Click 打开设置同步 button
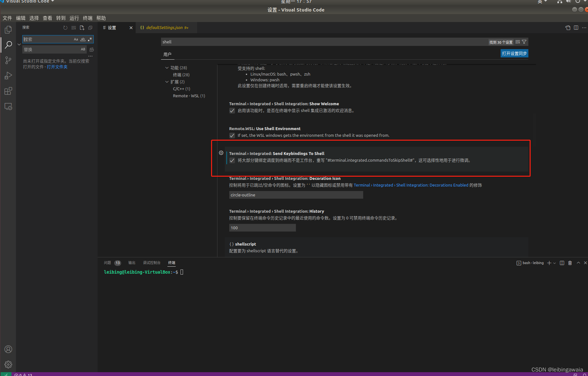The height and width of the screenshot is (376, 588). 514,54
